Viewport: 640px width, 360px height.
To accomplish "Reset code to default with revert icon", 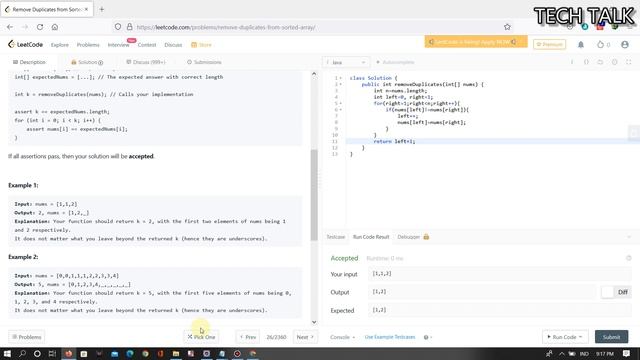I will pos(600,62).
